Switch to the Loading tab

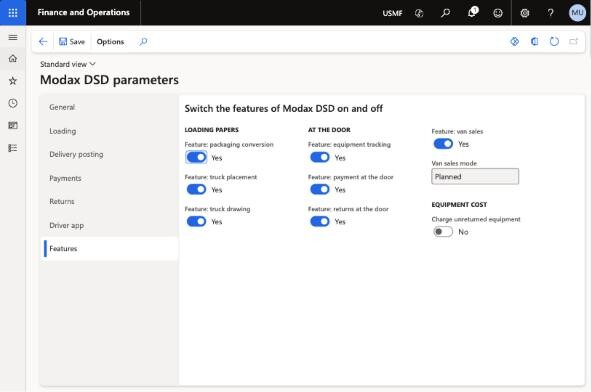click(x=110, y=131)
